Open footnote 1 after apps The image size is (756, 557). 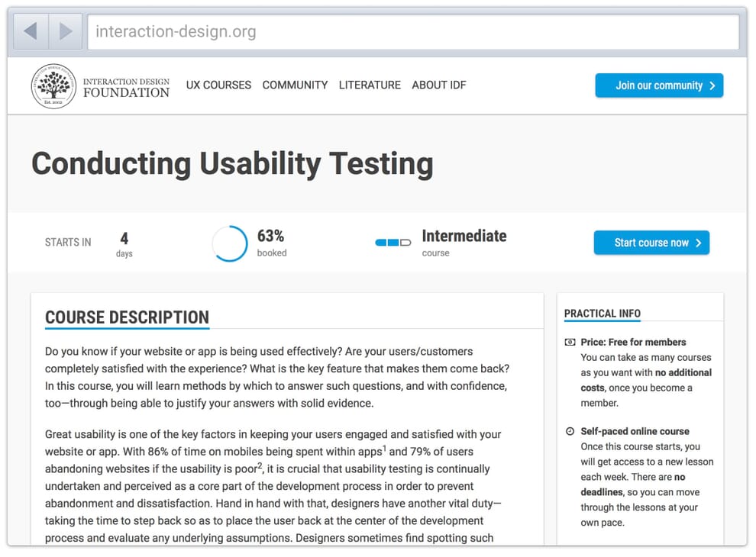click(384, 447)
